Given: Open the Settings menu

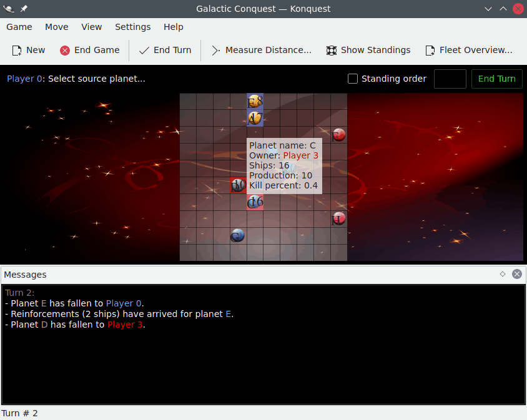Looking at the screenshot, I should tap(133, 27).
